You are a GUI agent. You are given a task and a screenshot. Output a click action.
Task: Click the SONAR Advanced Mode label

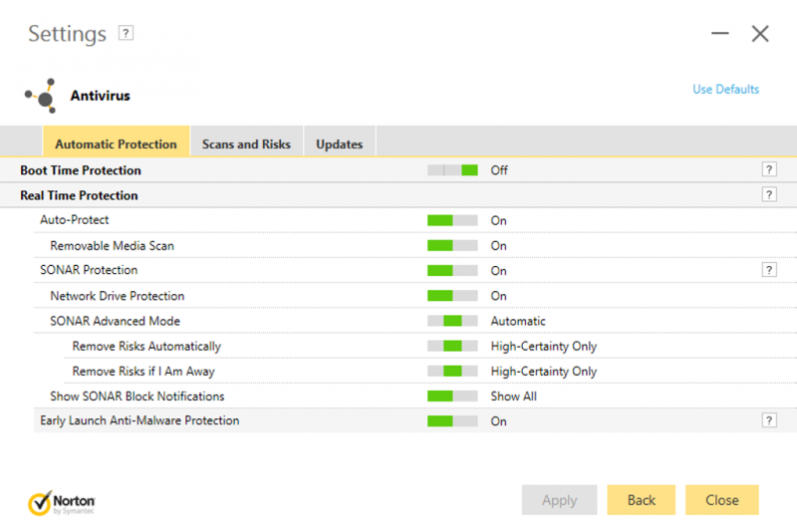(115, 321)
